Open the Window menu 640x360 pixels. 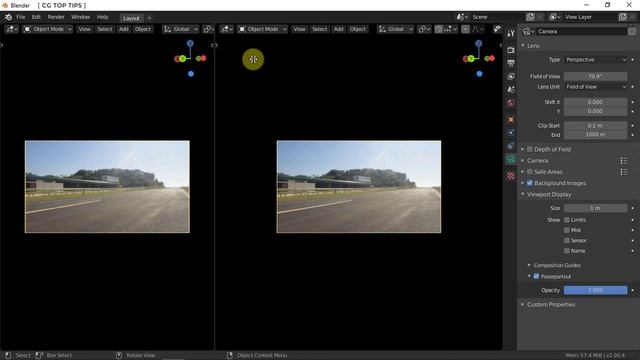(80, 17)
